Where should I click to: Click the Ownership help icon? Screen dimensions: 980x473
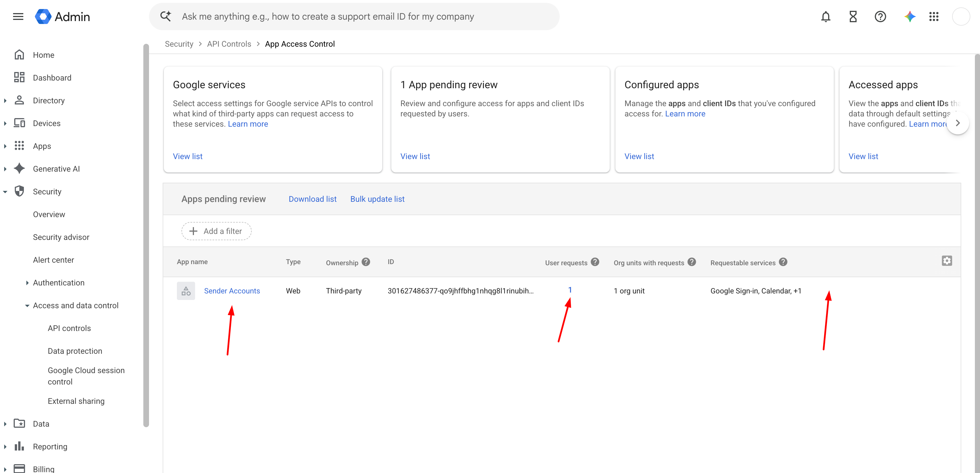pos(366,262)
